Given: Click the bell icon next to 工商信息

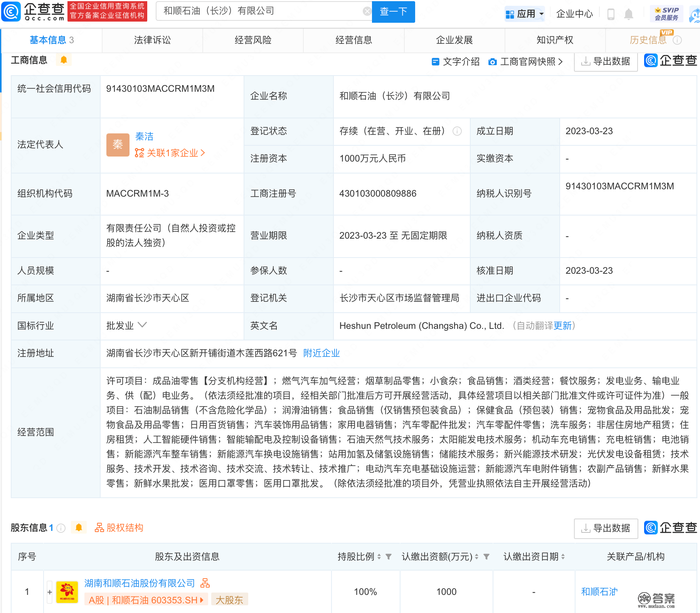Looking at the screenshot, I should [x=64, y=60].
